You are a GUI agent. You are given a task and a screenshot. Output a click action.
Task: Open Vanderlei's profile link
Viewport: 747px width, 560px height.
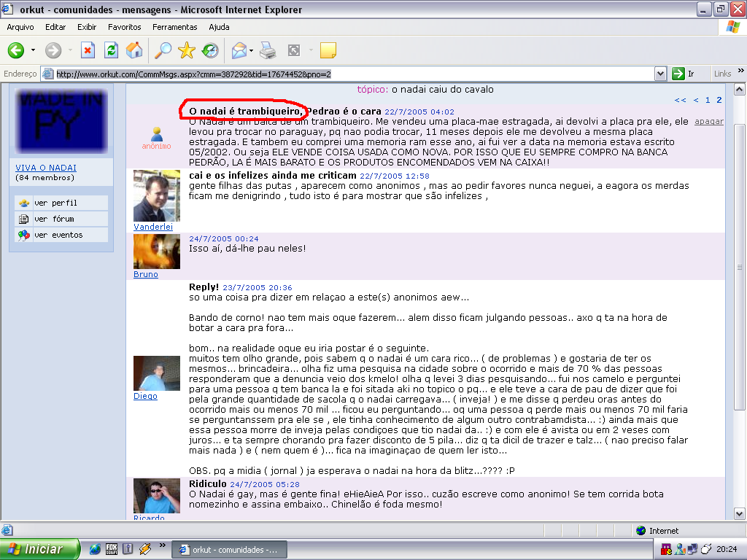coord(153,227)
